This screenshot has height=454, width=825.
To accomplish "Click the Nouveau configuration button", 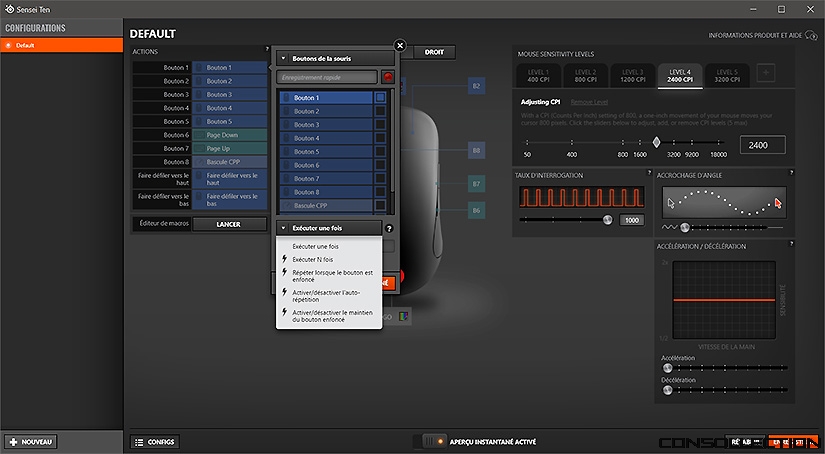I will pos(31,441).
